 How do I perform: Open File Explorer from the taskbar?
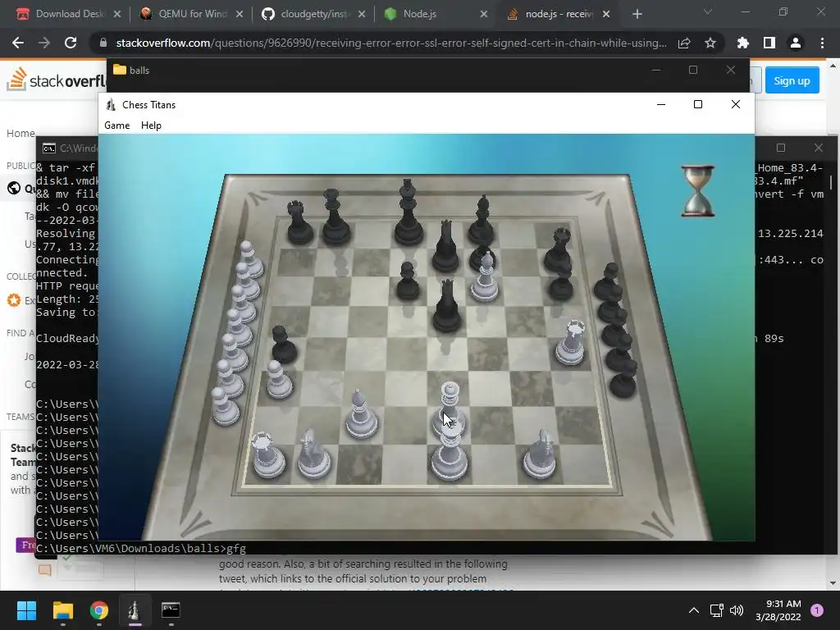pos(62,610)
